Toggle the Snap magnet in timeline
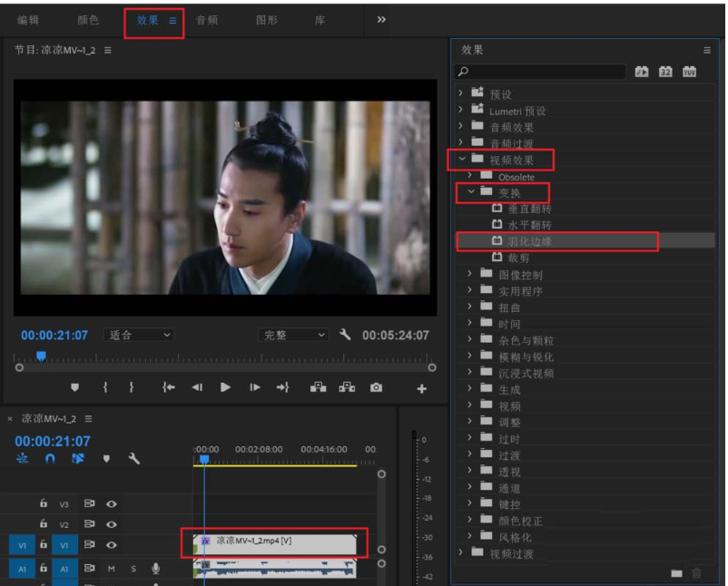 pyautogui.click(x=50, y=459)
